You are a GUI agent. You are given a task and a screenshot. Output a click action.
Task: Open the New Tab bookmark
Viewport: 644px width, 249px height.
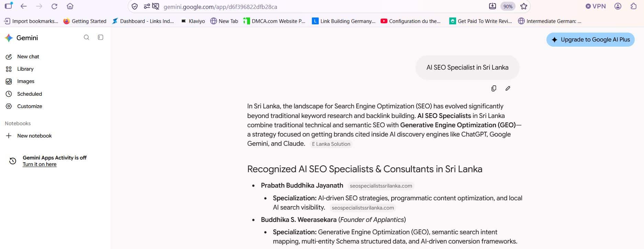224,21
